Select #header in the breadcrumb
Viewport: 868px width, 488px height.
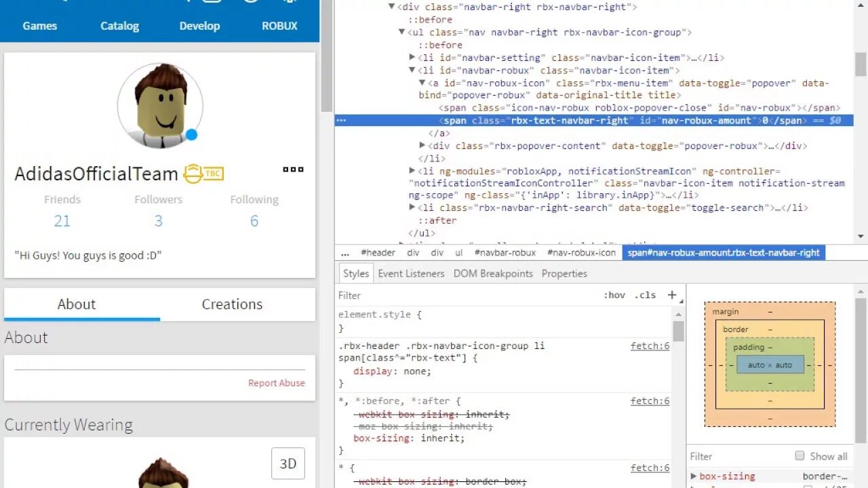(378, 253)
